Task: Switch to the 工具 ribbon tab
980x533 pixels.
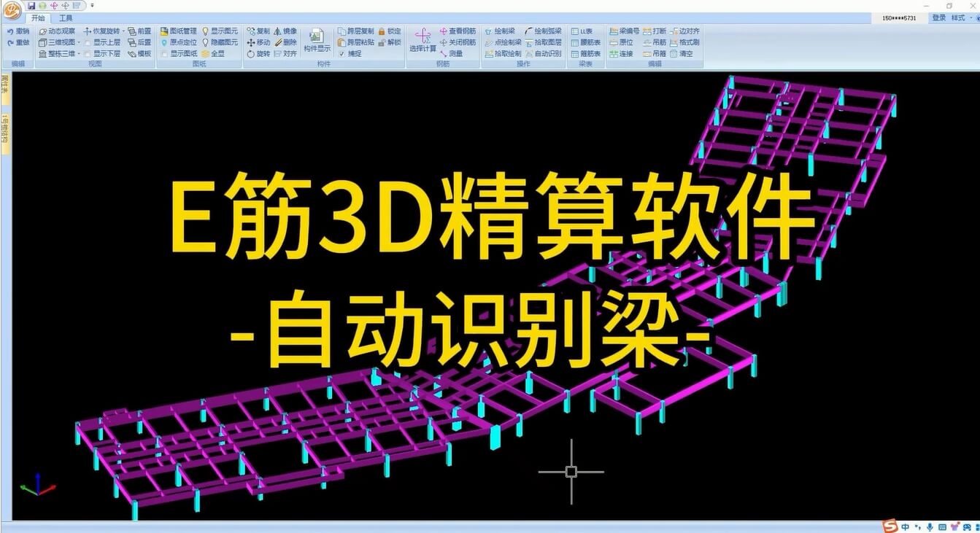Action: click(x=66, y=18)
